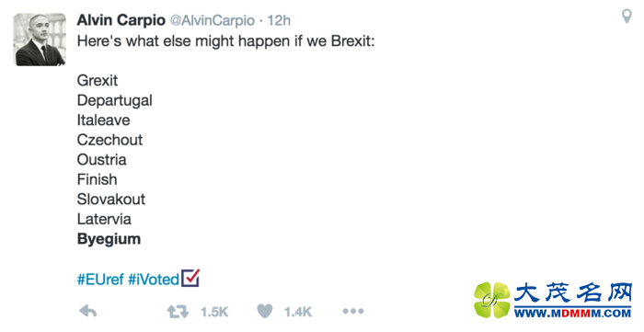Click the green clover watermark logo
Image resolution: width=644 pixels, height=332 pixels.
(x=491, y=300)
